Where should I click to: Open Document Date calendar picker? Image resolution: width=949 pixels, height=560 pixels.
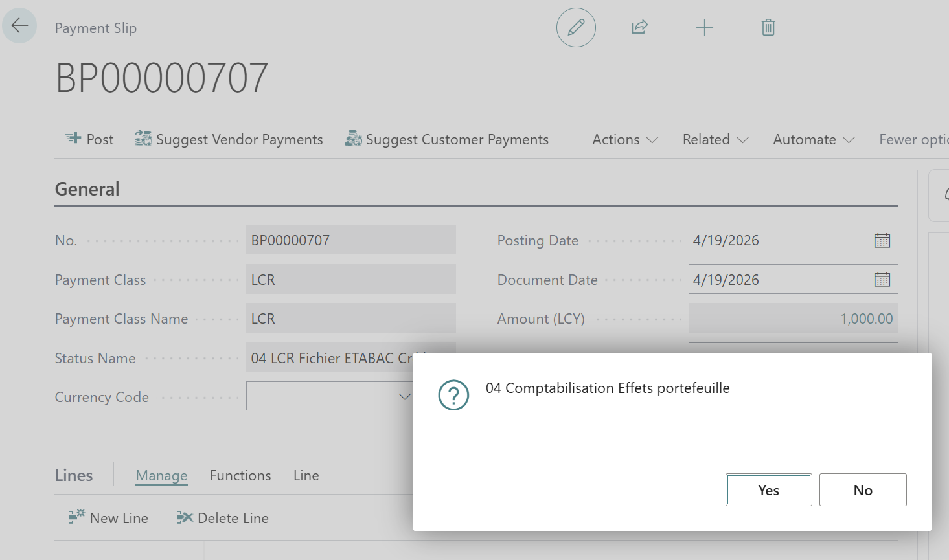point(882,280)
